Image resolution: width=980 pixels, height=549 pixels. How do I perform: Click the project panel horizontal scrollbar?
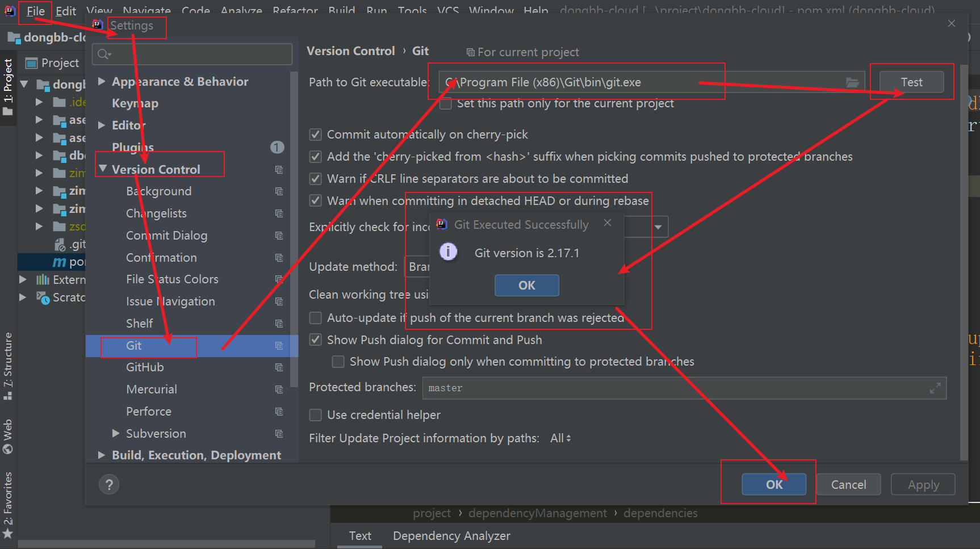click(166, 544)
